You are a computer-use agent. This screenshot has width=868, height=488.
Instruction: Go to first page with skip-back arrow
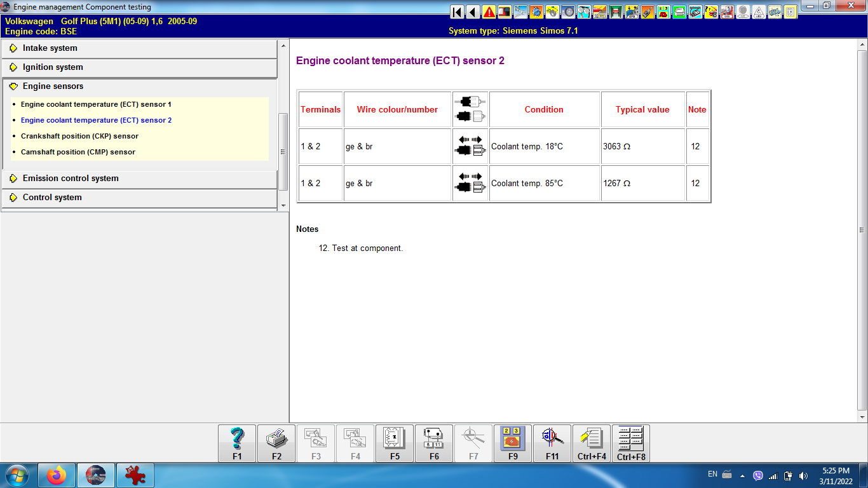pos(457,11)
